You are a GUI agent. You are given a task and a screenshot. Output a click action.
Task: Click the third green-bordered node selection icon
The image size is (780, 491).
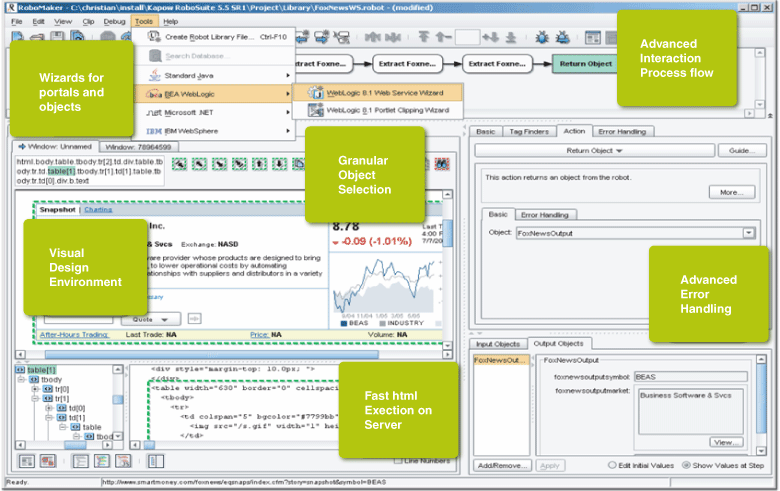tap(219, 164)
